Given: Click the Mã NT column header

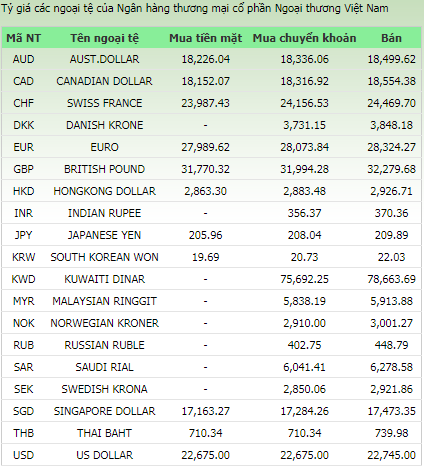Looking at the screenshot, I should 23,38.
